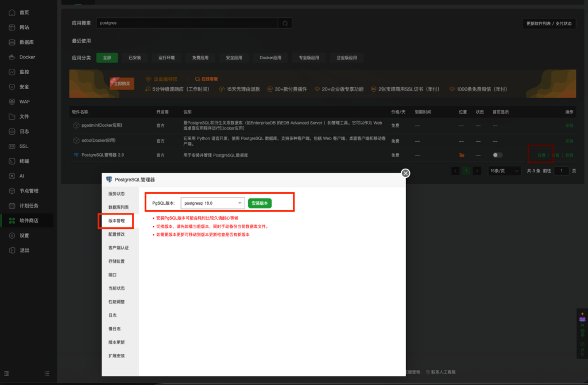Open 计划任务 in sidebar
The image size is (588, 385).
(29, 206)
